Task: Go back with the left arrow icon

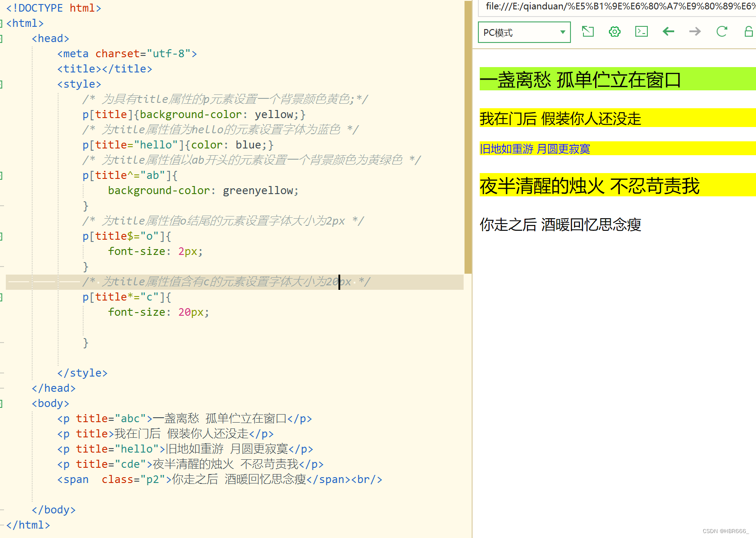Action: [668, 31]
